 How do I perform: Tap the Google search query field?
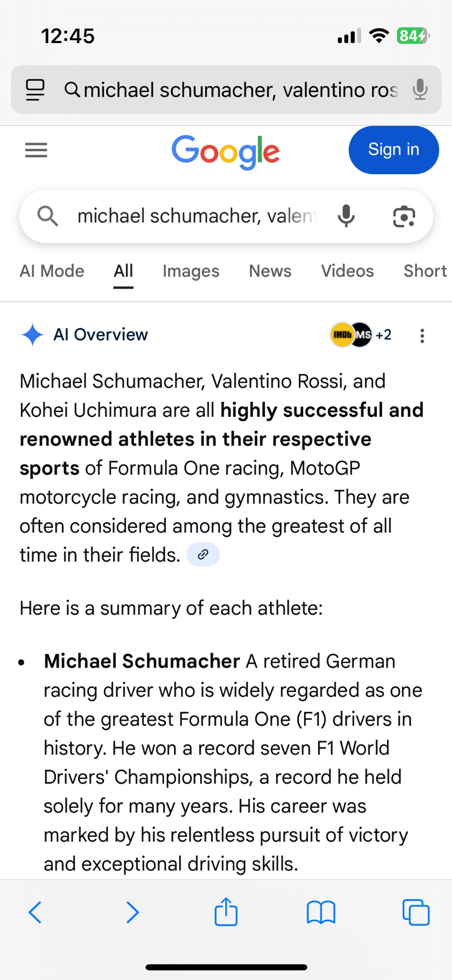click(196, 216)
